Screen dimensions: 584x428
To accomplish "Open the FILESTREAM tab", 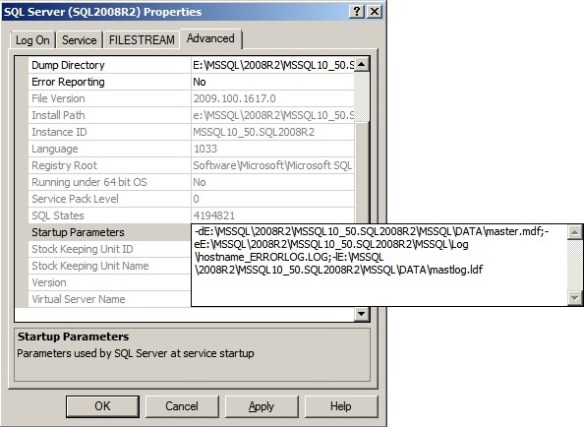I will [x=142, y=40].
